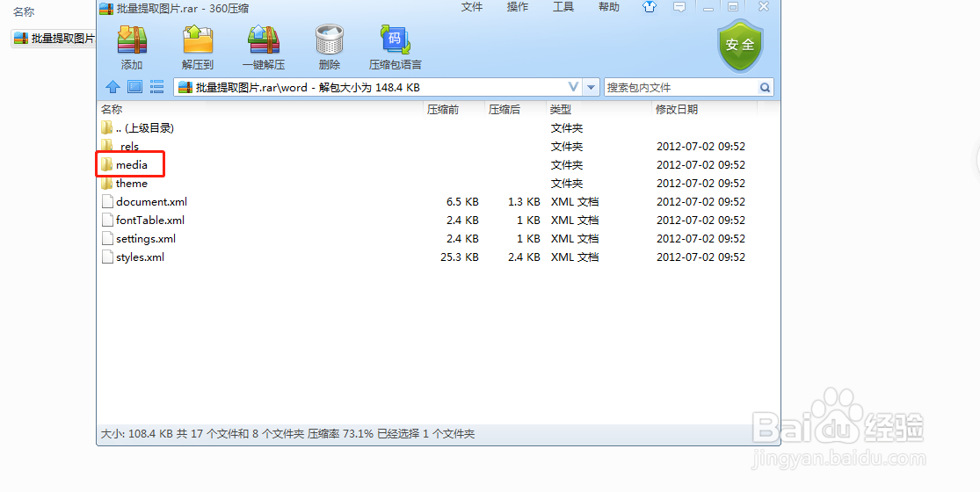Open the Tools (工具) menu
The height and width of the screenshot is (492, 980).
point(563,7)
